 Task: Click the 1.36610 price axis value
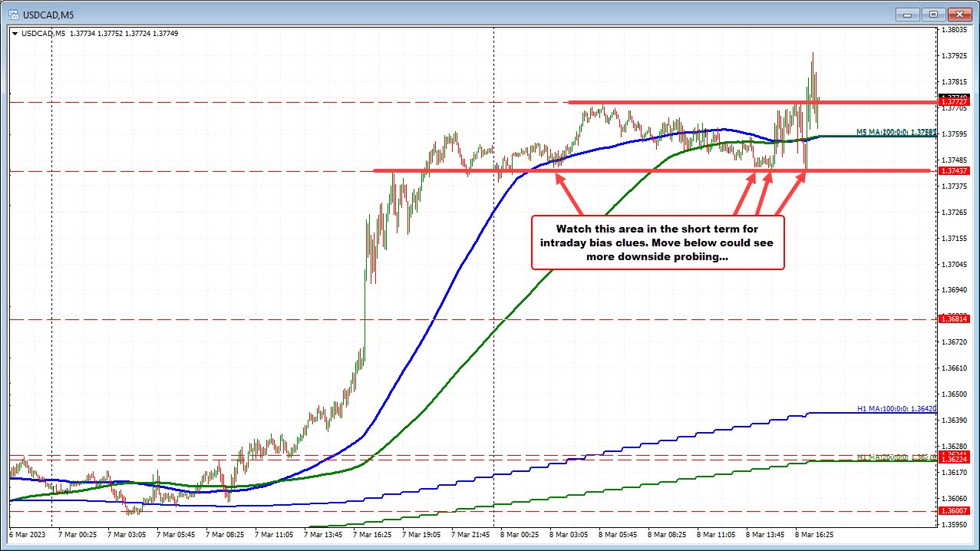(x=954, y=368)
